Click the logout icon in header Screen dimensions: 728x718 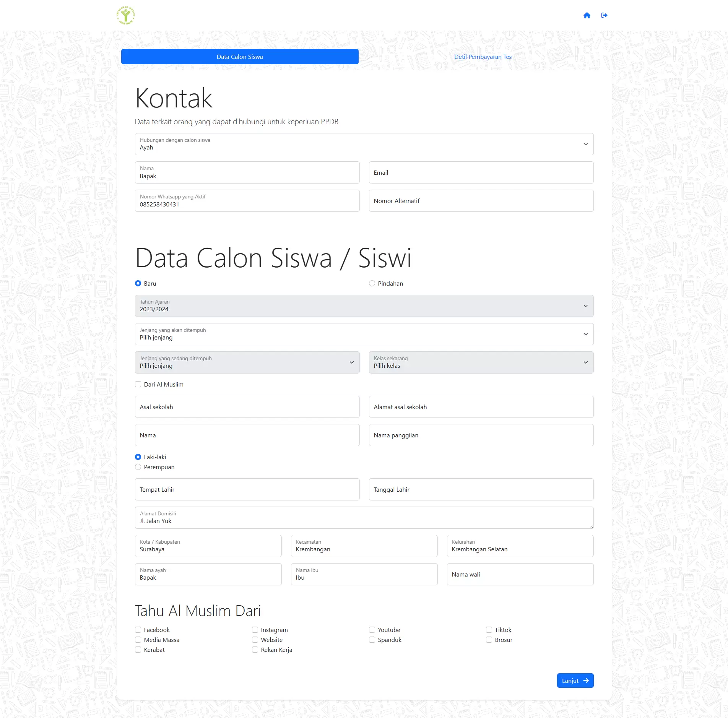[604, 15]
